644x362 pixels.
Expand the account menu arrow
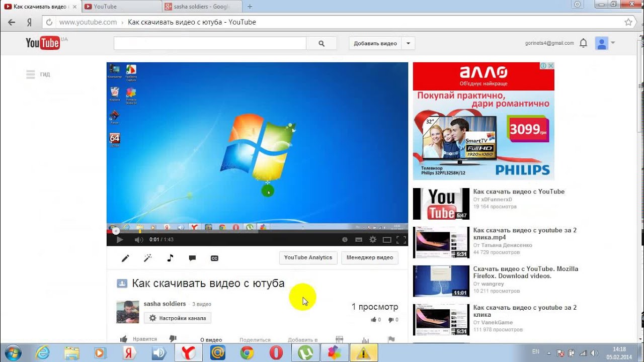[613, 43]
